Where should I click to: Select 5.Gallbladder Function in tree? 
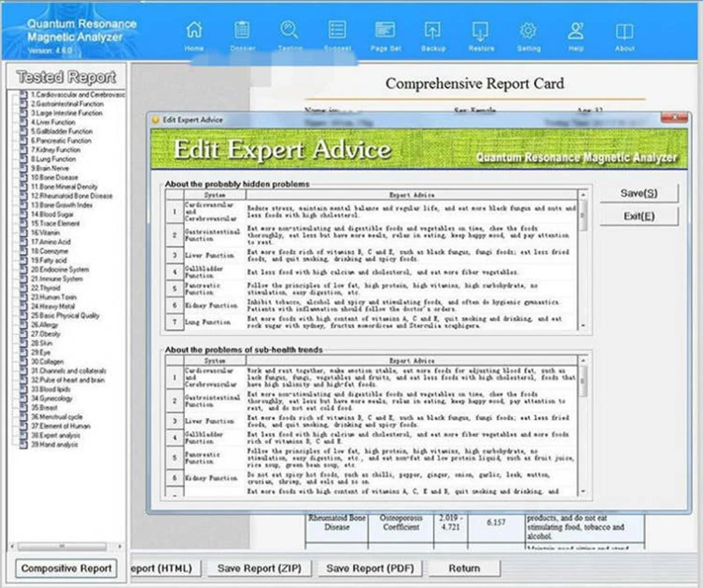coord(62,132)
